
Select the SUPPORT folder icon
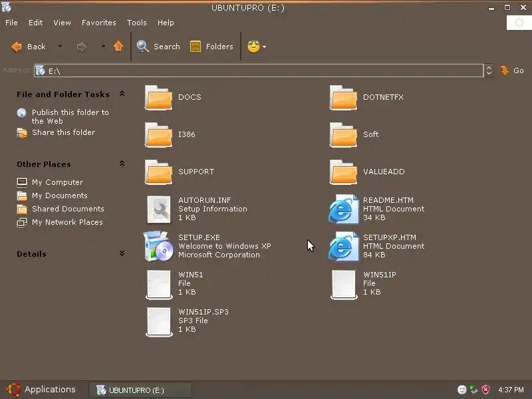(158, 172)
